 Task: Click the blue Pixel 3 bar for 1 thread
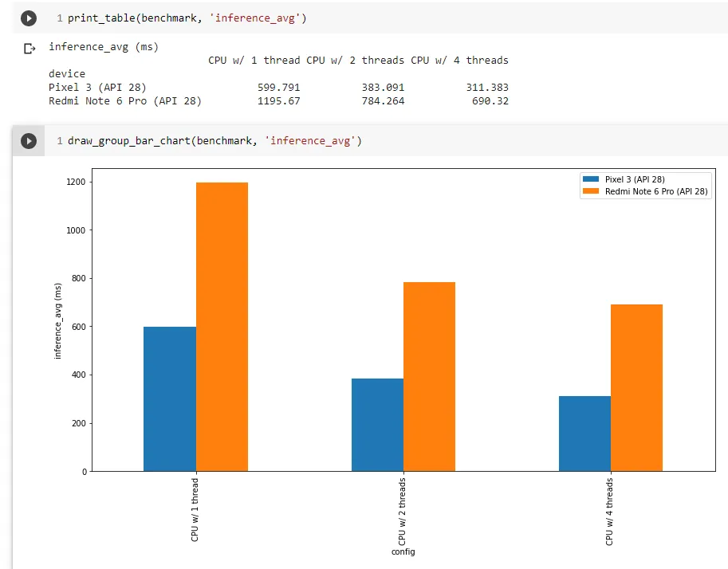point(170,399)
